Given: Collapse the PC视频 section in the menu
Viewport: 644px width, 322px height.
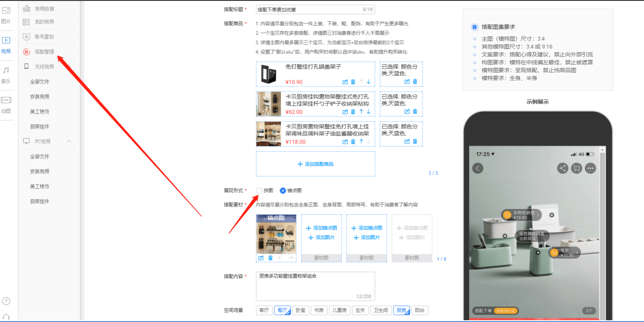Looking at the screenshot, I should [69, 141].
